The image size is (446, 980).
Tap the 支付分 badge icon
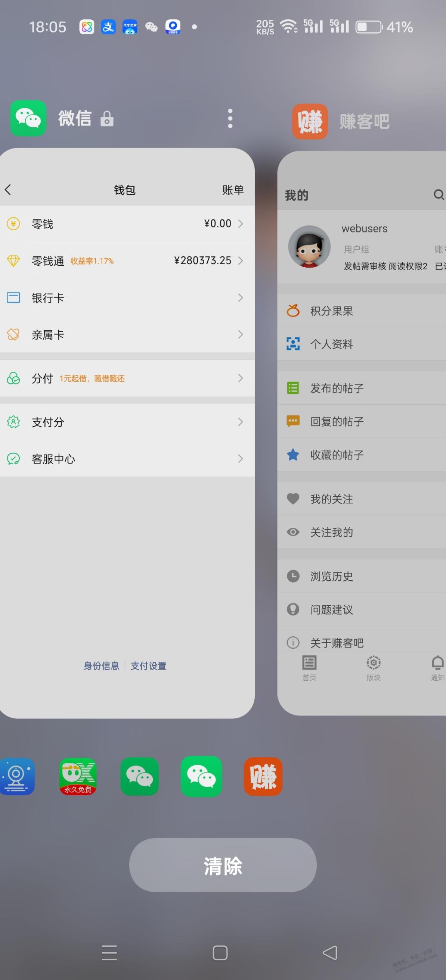(x=13, y=422)
